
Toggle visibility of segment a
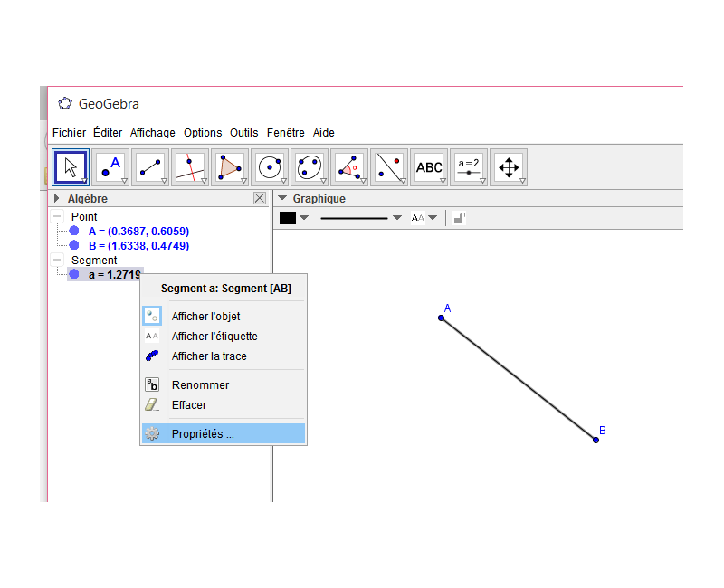click(74, 274)
